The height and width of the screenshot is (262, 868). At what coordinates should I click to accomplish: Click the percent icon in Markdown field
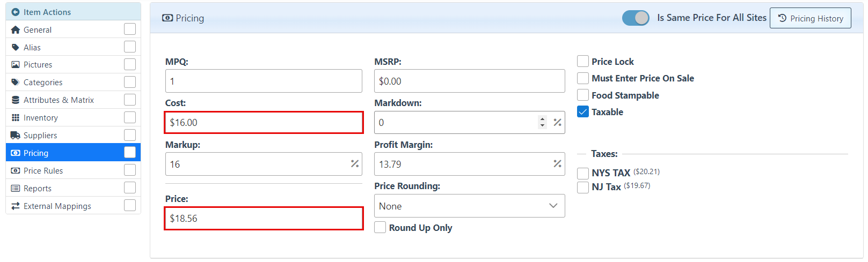pyautogui.click(x=557, y=123)
